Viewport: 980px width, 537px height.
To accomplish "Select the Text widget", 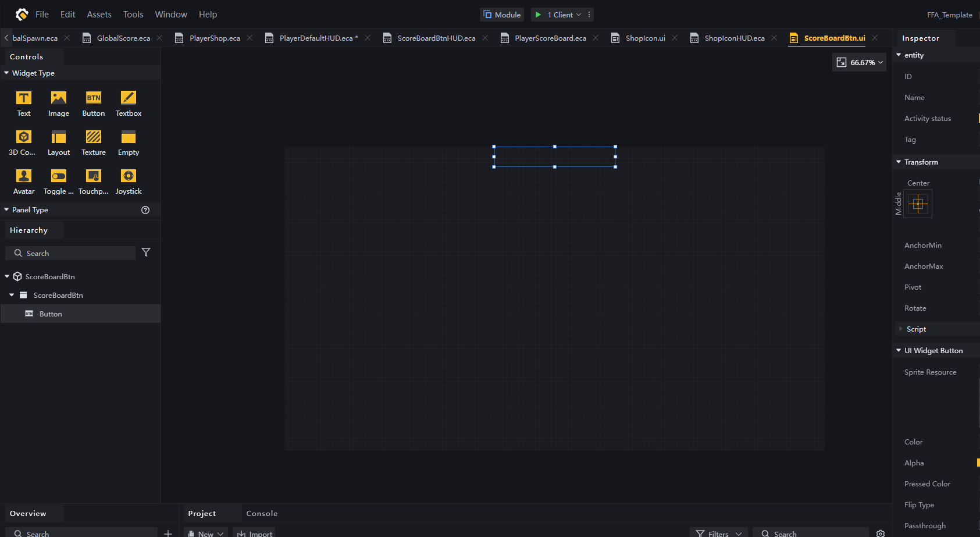I will pos(24,104).
